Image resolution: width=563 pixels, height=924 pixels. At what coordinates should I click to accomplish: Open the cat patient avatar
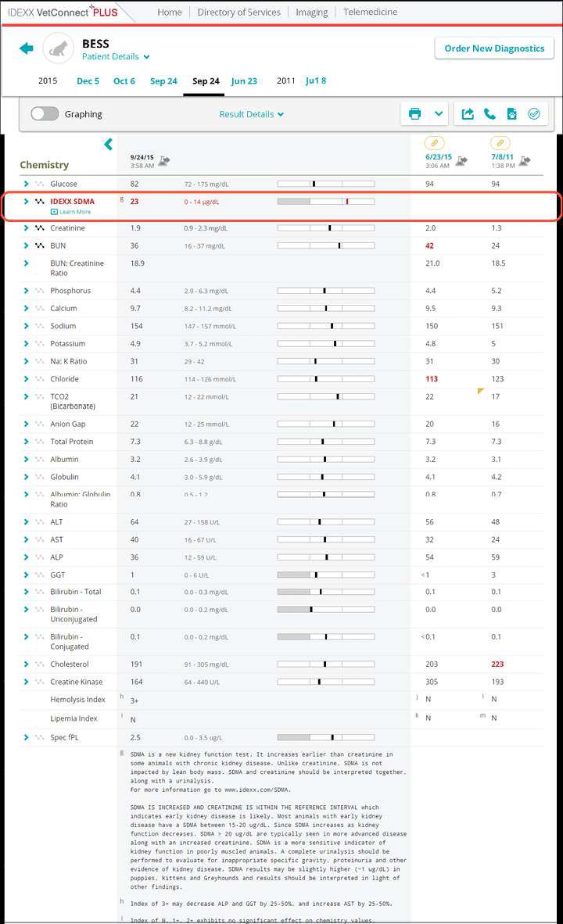click(58, 48)
